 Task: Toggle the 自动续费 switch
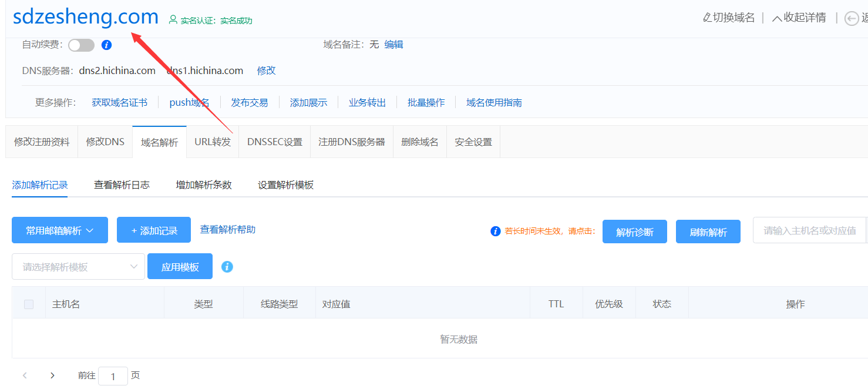[x=81, y=45]
